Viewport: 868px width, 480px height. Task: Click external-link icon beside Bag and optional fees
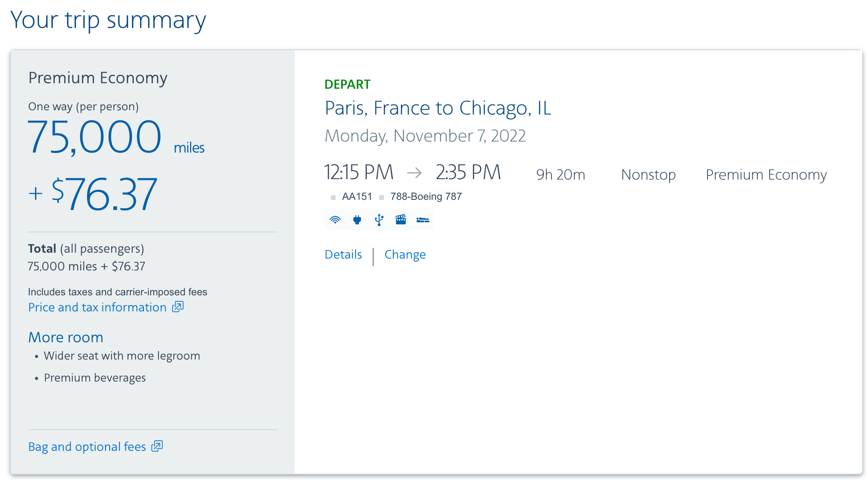click(x=157, y=446)
